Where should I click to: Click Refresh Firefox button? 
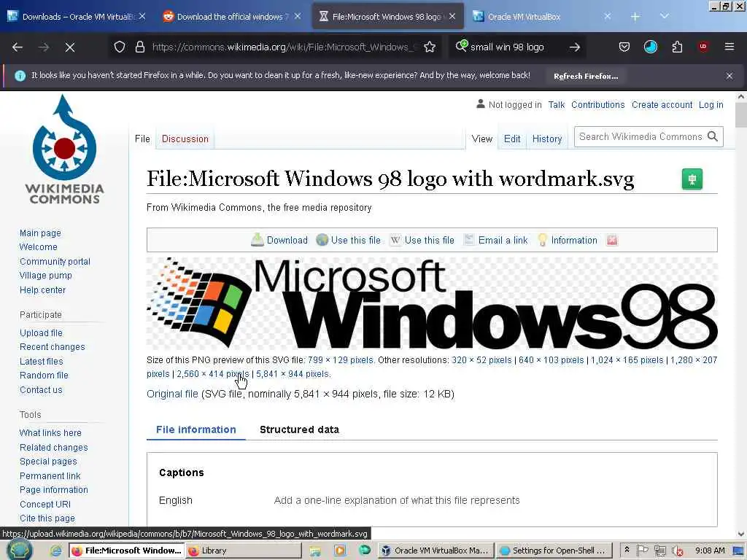pyautogui.click(x=586, y=76)
